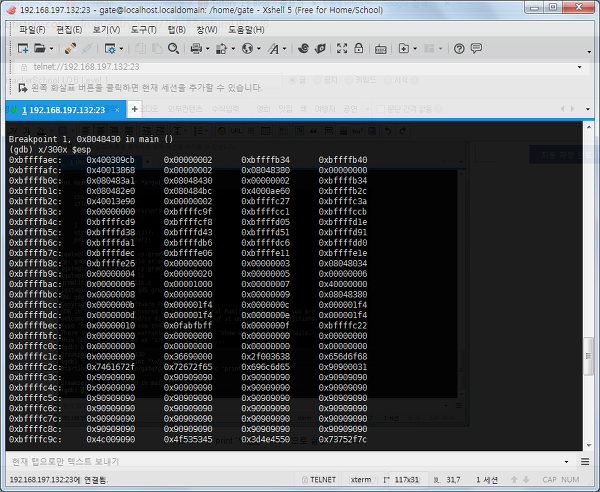Expand the file transfer dropdown arrow
The width and height of the screenshot is (600, 492).
tap(233, 49)
